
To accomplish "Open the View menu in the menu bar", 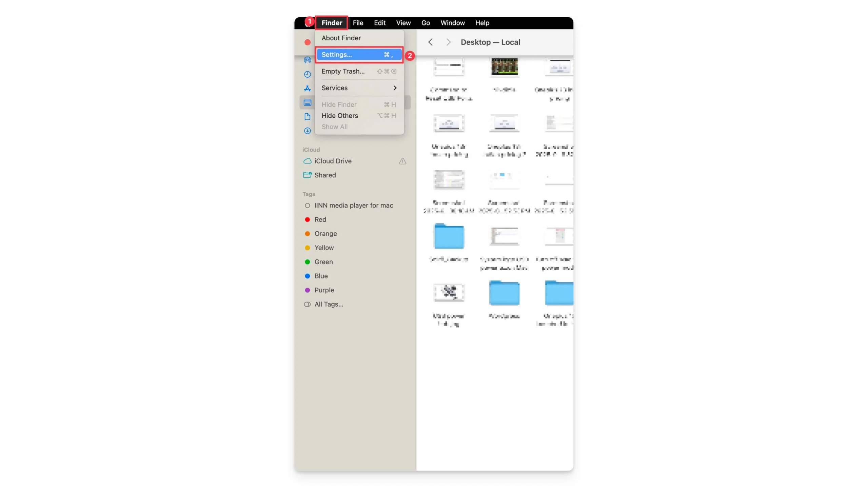I will coord(403,23).
